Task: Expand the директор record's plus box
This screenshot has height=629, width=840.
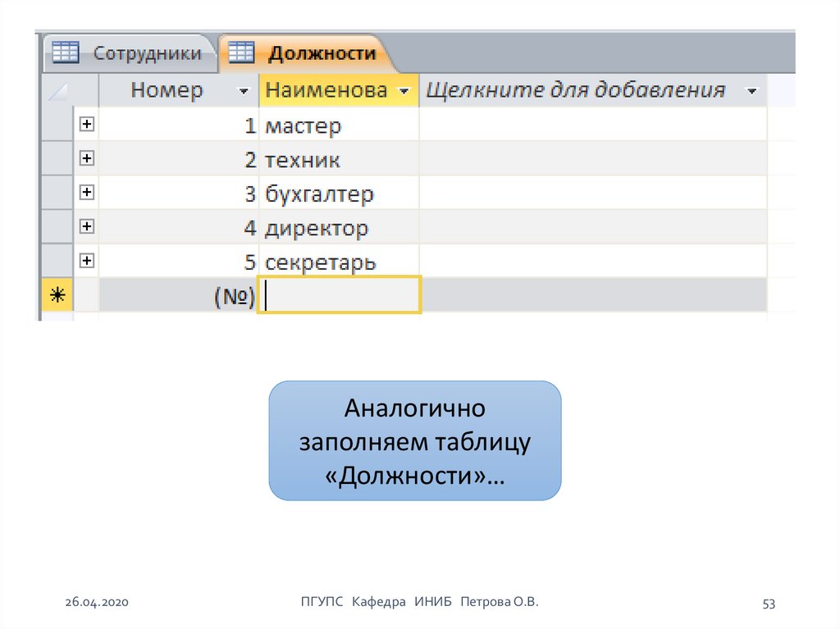Action: point(86,226)
